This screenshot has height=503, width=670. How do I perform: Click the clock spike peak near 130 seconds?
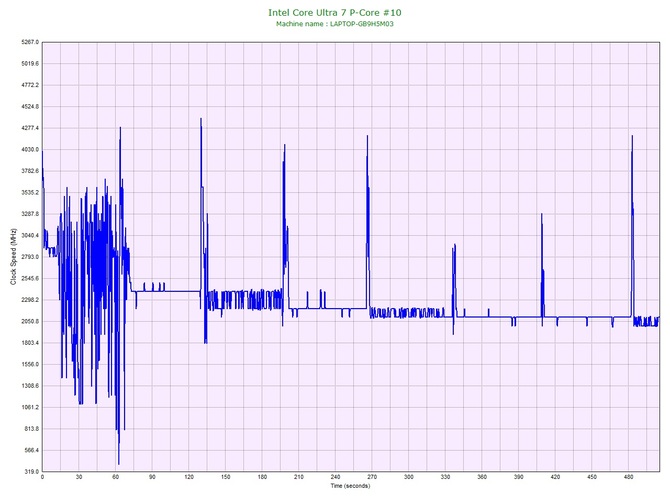tap(201, 119)
